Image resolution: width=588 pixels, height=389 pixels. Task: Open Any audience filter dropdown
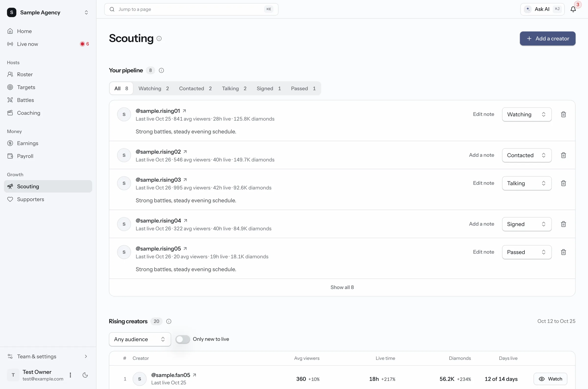140,339
